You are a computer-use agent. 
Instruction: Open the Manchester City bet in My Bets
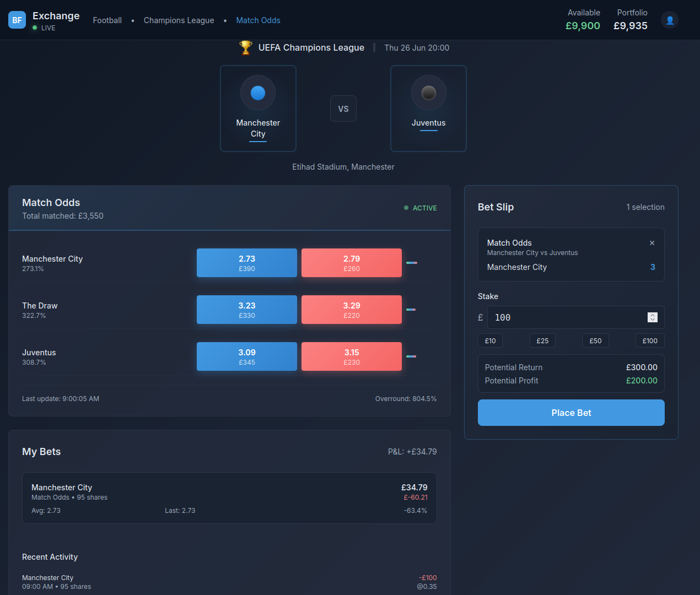point(229,498)
